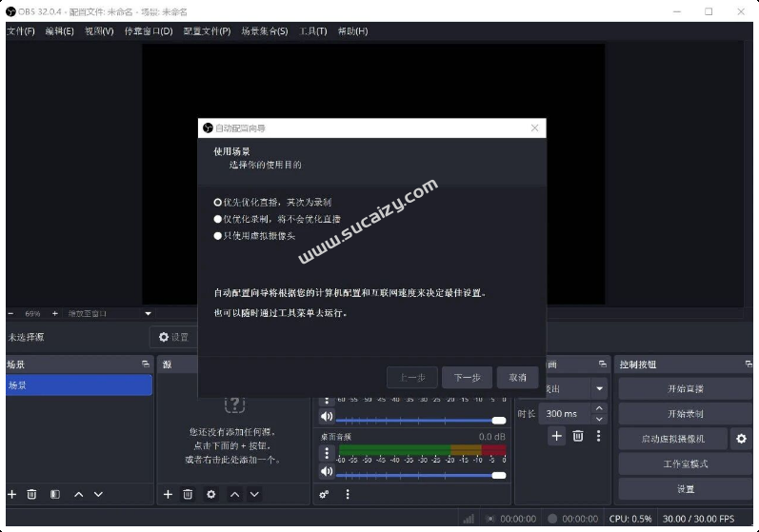
Task: Click network status icon in status bar
Action: pyautogui.click(x=469, y=519)
